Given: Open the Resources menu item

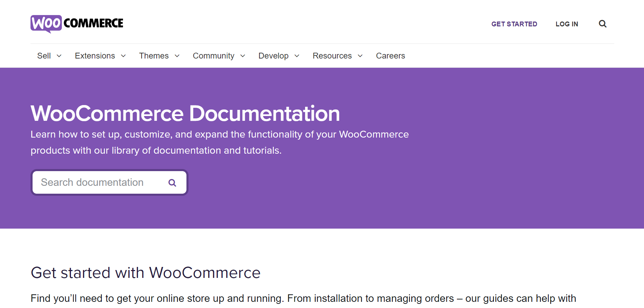Looking at the screenshot, I should pyautogui.click(x=332, y=56).
